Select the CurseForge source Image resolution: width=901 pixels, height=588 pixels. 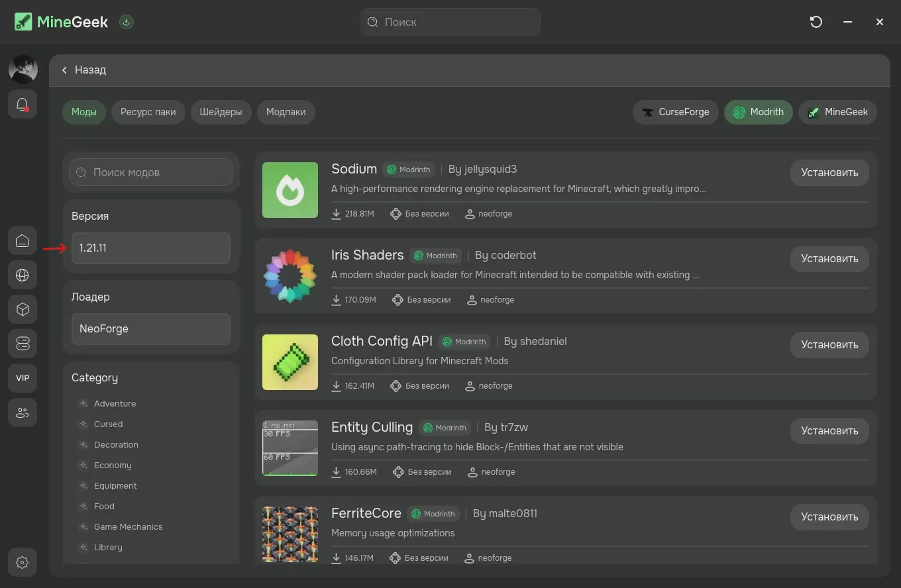[x=676, y=112]
